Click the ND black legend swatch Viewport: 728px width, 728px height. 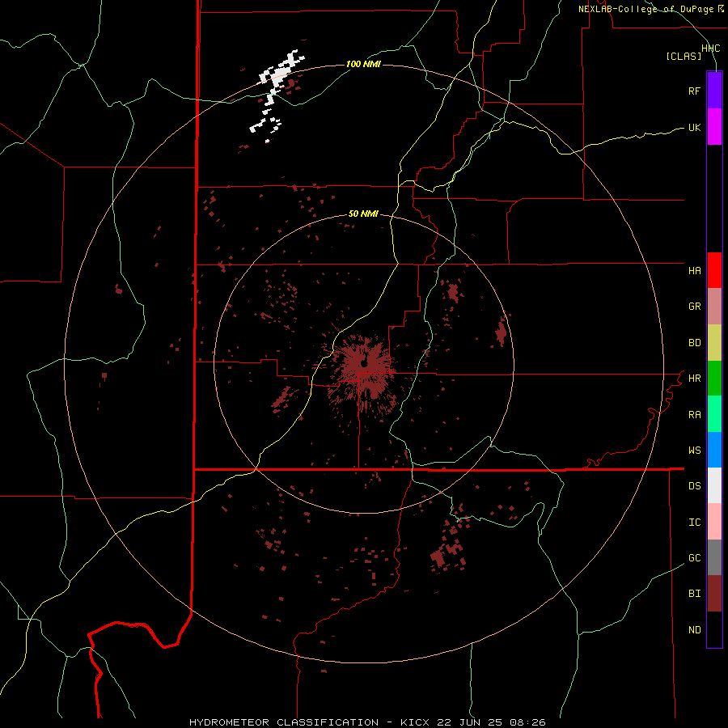coord(714,629)
